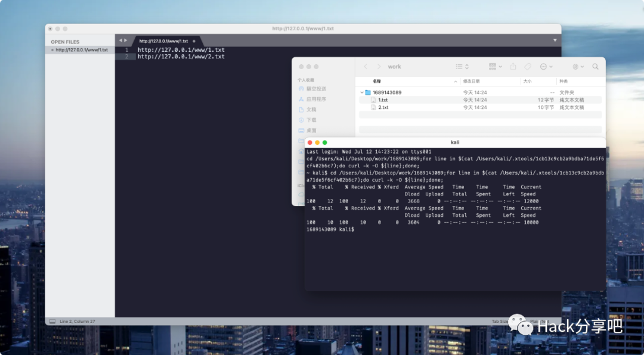This screenshot has width=644, height=355.
Task: Open 桌面 in Finder sidebar
Action: [307, 130]
